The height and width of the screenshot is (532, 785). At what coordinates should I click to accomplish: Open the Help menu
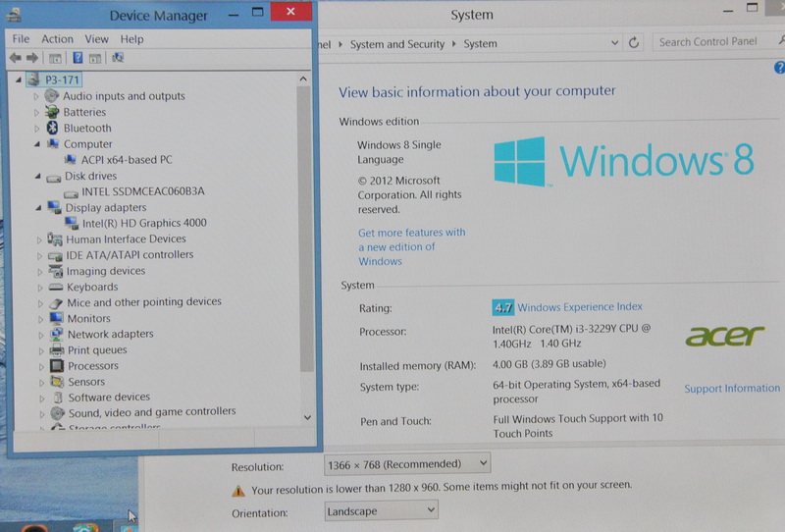click(131, 39)
